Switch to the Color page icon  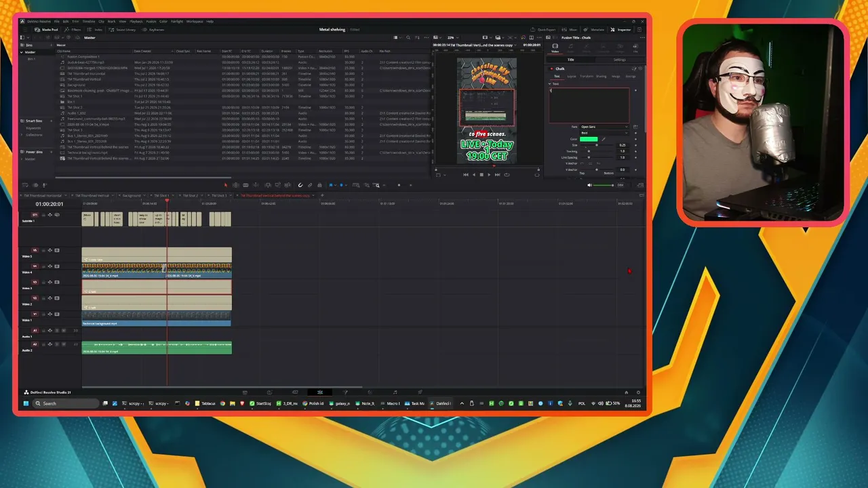[x=370, y=392]
